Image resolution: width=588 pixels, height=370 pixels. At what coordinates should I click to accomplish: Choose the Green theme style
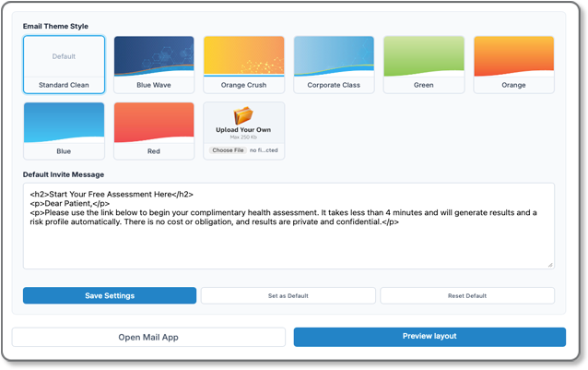click(424, 65)
